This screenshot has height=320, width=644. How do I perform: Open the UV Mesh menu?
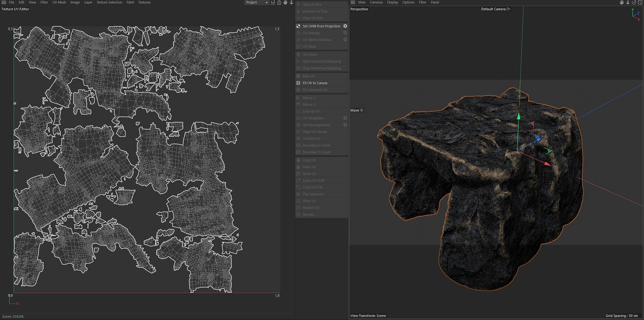tap(59, 3)
